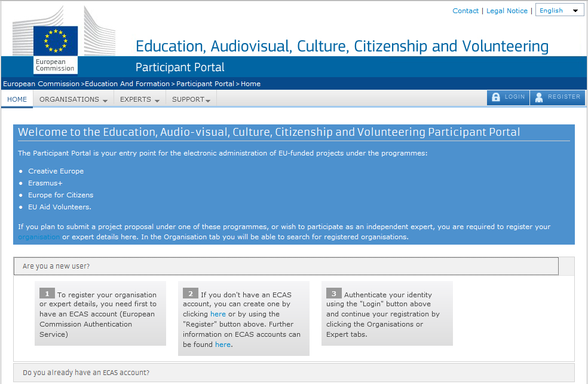Viewport: 588px width, 384px height.
Task: Click the 'Participant Portal' banner title
Action: [180, 67]
